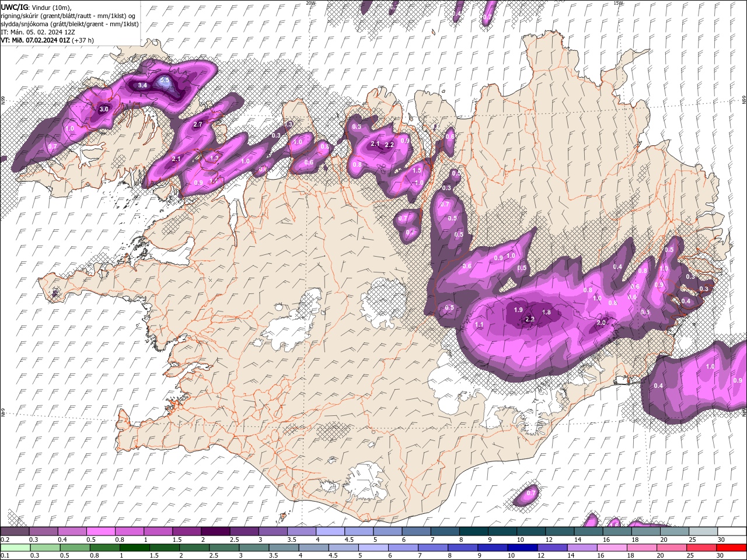Click the 2.0 precipitation value on the map
747x560 pixels.
click(601, 323)
